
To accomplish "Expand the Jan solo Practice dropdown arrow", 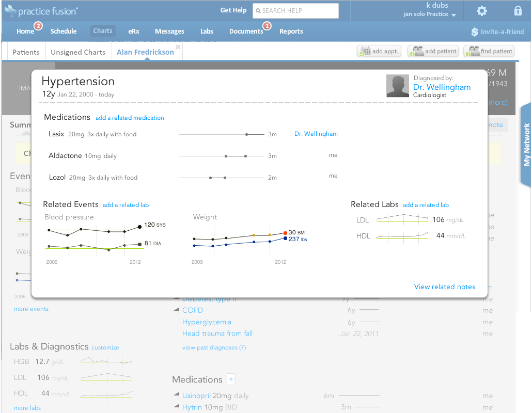I will pyautogui.click(x=453, y=15).
